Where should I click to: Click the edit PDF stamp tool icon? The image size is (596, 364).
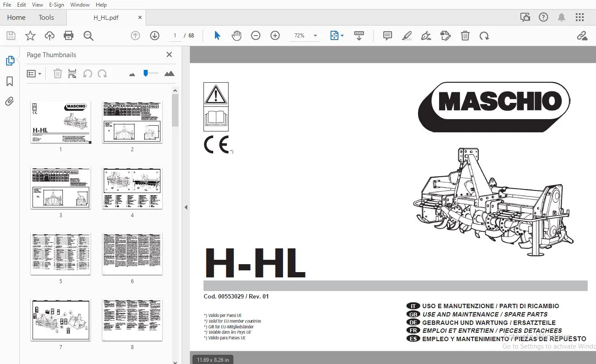446,36
